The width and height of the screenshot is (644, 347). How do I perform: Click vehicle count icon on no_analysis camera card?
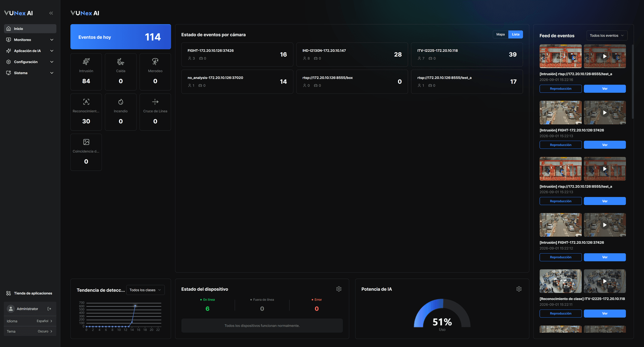pos(200,86)
